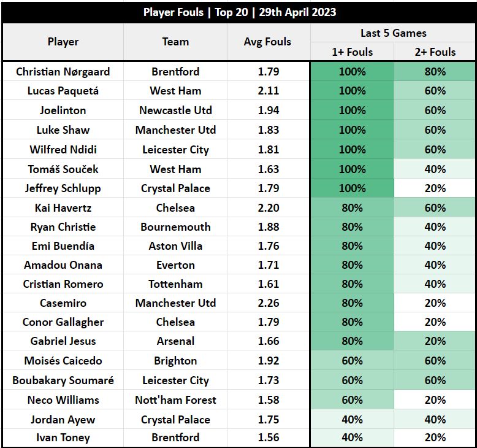Click Jeffrey Schlupp's 100% 1+ Fouls cell
The width and height of the screenshot is (477, 448).
tap(352, 188)
